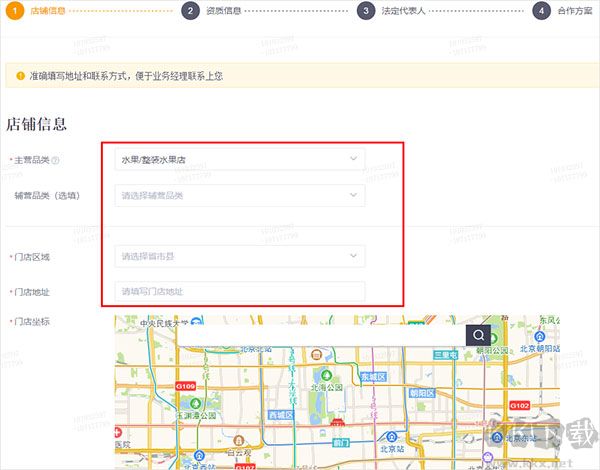This screenshot has height=470, width=600.
Task: Focus the 请填写门店地址 input field
Action: click(x=240, y=292)
